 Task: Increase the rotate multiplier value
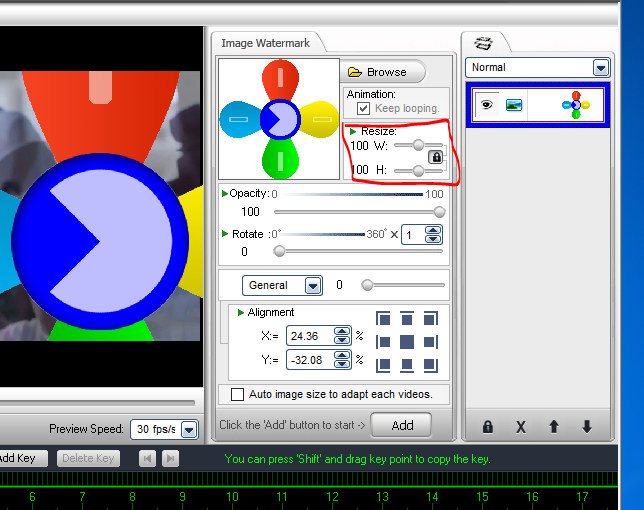[433, 230]
